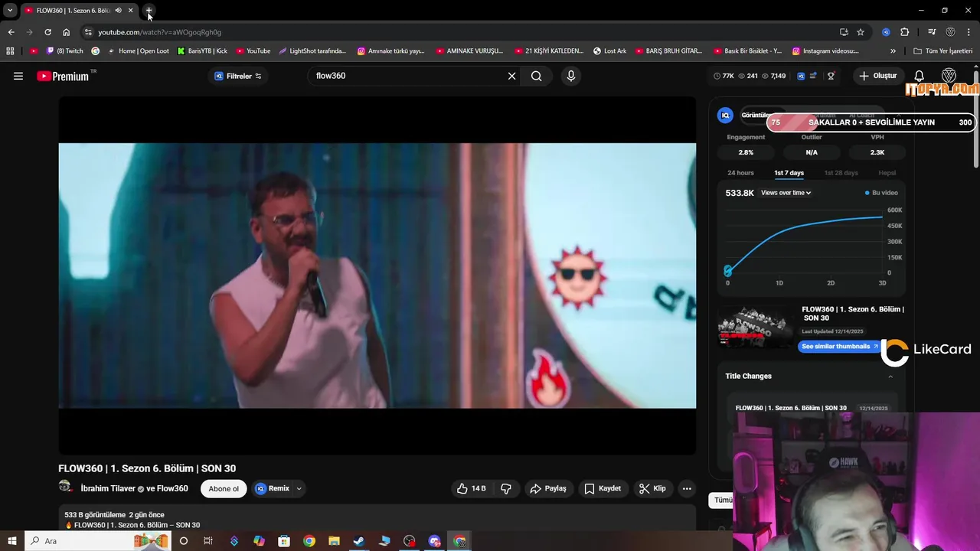
Task: Open the YouTube hamburger guide menu
Action: point(18,76)
